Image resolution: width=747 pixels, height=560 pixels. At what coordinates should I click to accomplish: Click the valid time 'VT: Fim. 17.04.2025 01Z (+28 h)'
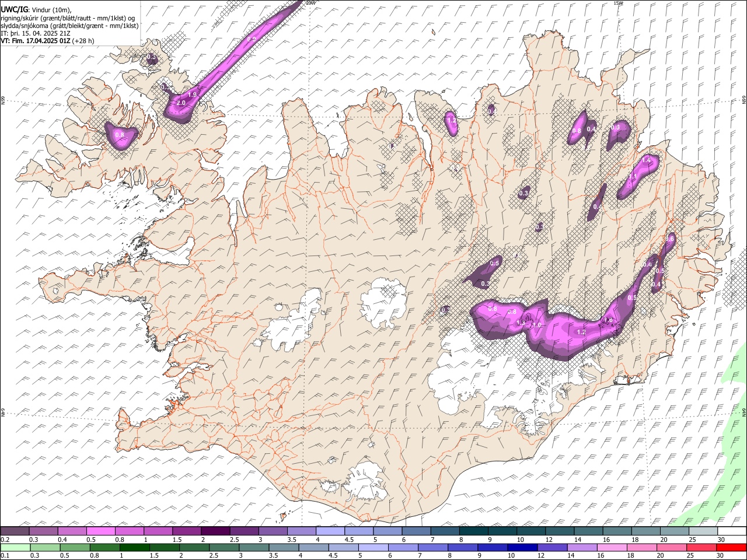point(47,41)
